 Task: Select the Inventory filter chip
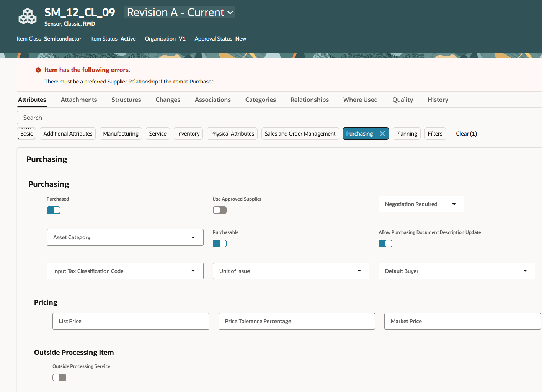188,134
